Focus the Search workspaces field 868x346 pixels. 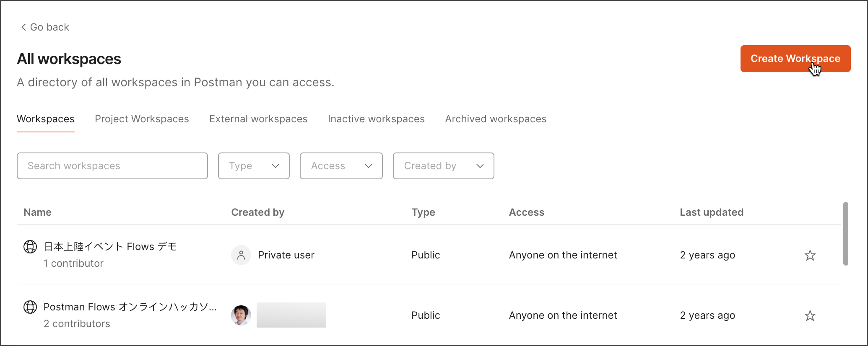[x=112, y=166]
